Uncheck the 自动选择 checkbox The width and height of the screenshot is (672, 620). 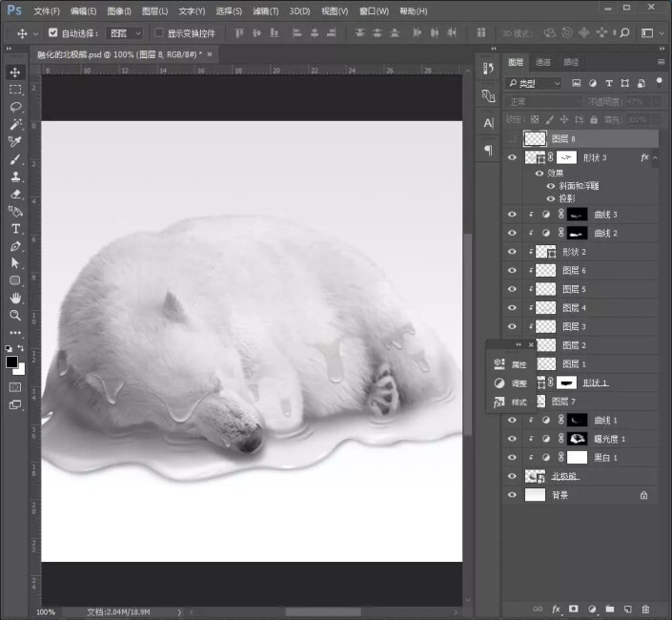click(x=51, y=32)
